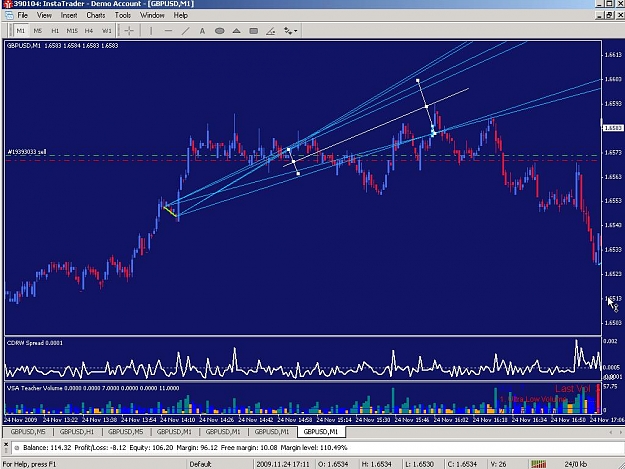Click the 24/0 kb traffic indicator
625x469 pixels.
(576, 464)
